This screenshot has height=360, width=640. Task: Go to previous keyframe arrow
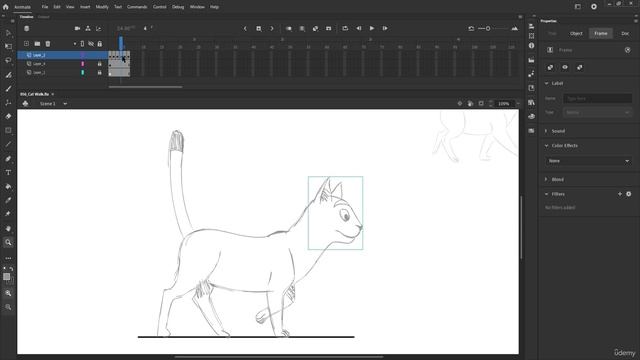tap(245, 29)
